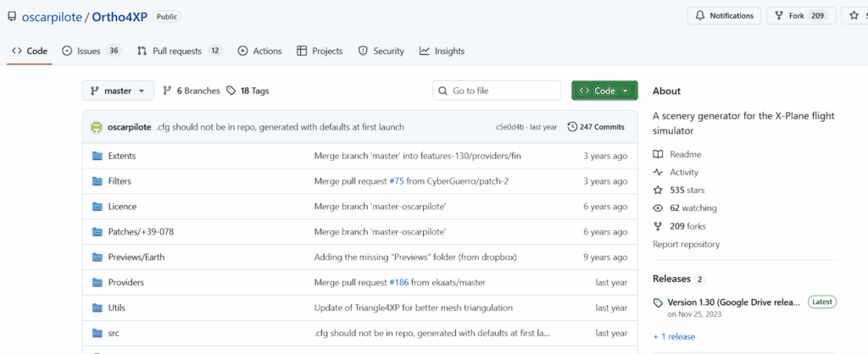Open the Providers folder
The width and height of the screenshot is (868, 354).
125,282
